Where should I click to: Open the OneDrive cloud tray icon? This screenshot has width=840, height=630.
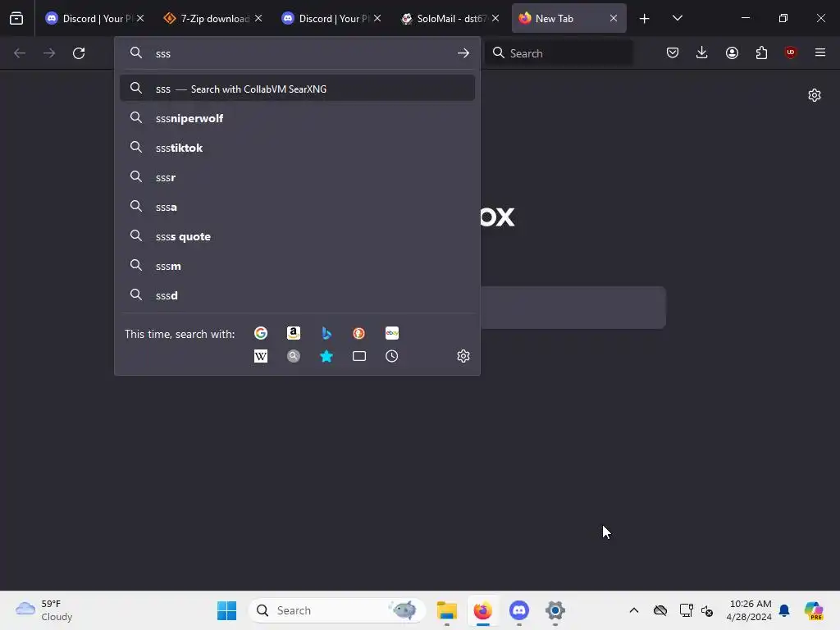[x=660, y=610]
